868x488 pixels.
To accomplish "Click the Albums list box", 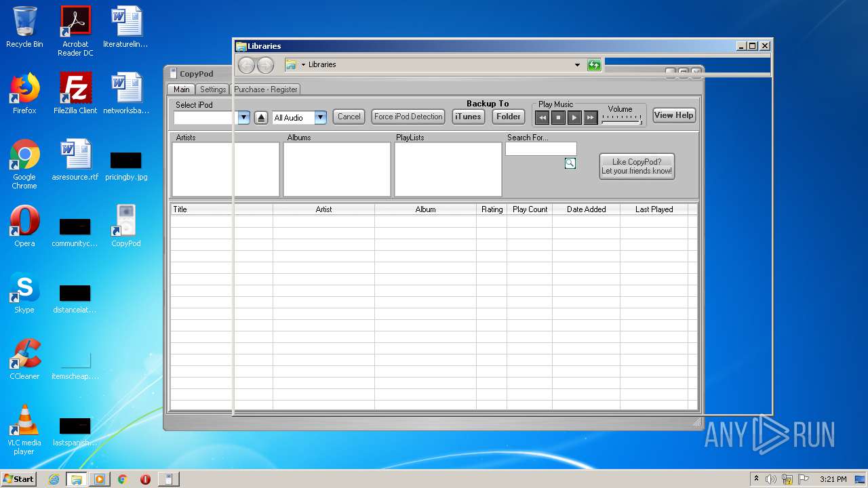I will pyautogui.click(x=337, y=169).
